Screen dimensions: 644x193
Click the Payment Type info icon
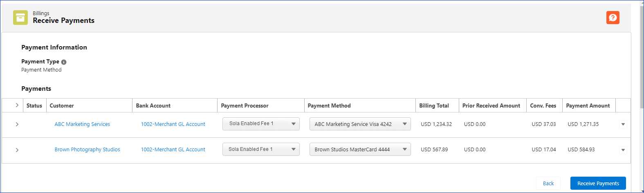(64, 62)
